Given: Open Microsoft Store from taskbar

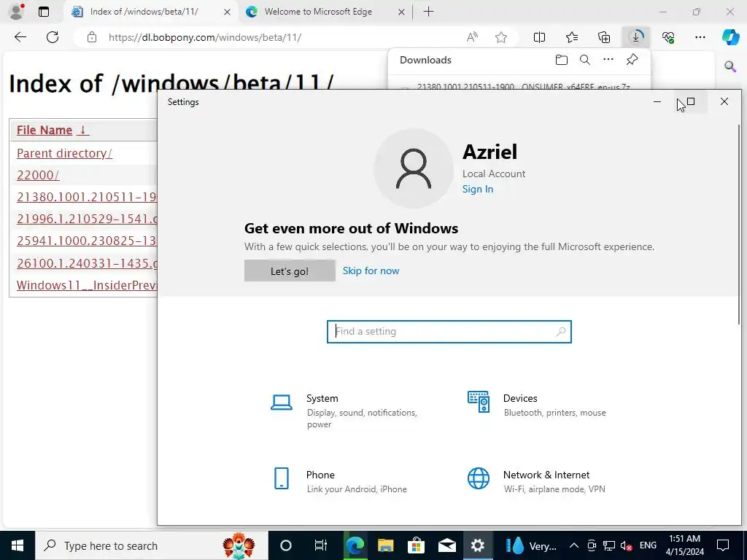Looking at the screenshot, I should click(x=416, y=545).
